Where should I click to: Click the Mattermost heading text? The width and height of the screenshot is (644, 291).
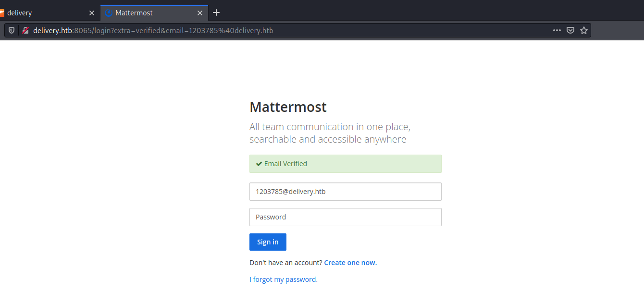click(x=288, y=107)
